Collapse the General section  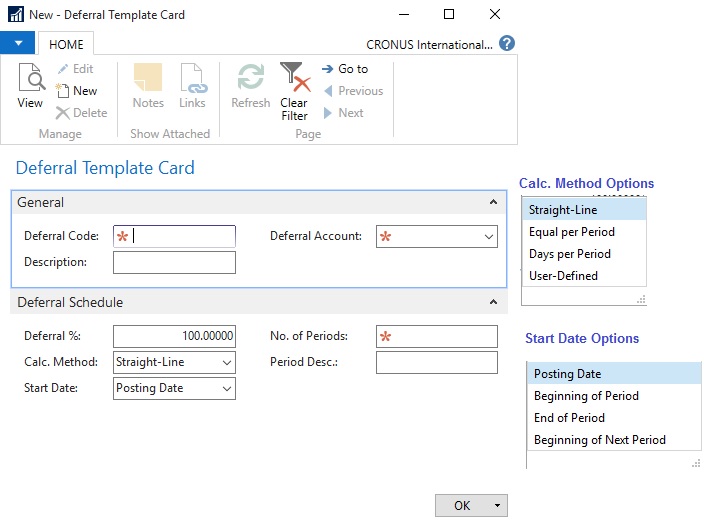tap(493, 202)
